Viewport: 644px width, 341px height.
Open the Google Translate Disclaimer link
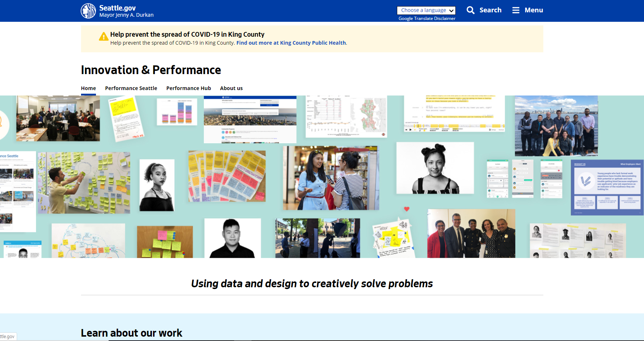tap(427, 19)
